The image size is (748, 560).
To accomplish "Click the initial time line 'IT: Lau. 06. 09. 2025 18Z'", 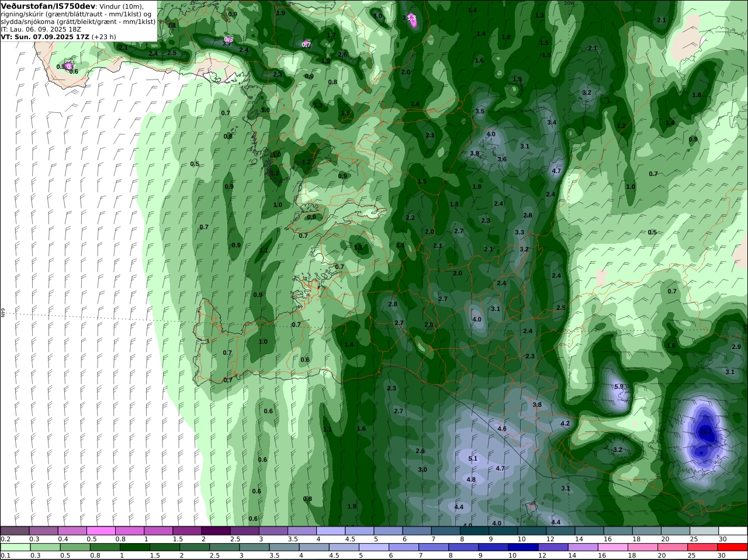I will click(x=41, y=29).
